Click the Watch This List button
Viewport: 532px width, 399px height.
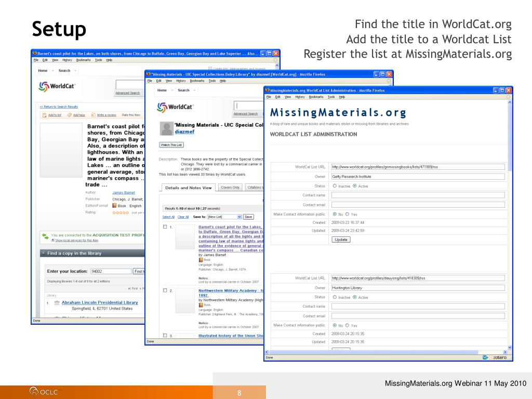pos(171,145)
